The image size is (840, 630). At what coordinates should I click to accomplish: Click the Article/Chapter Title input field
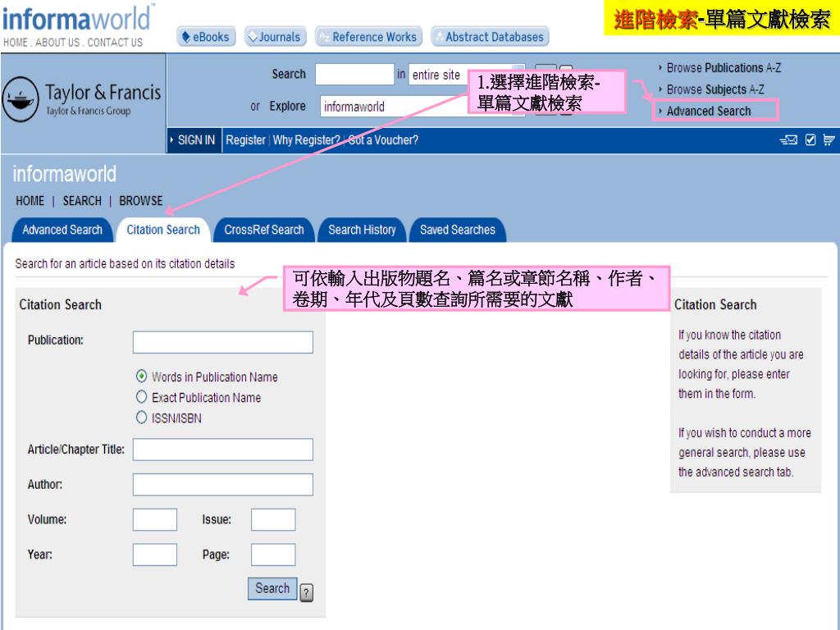(223, 450)
